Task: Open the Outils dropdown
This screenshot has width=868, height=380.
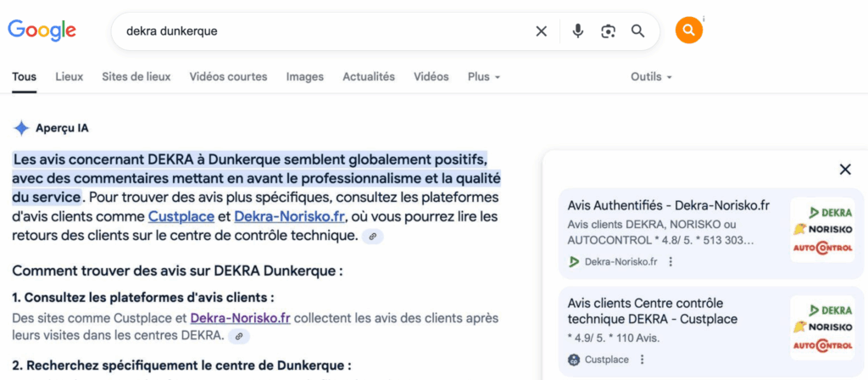Action: [x=651, y=76]
